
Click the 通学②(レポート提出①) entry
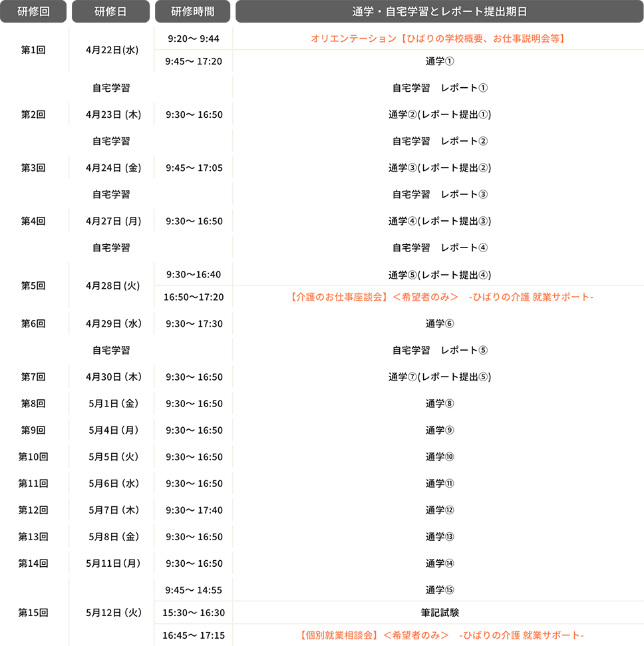coord(440,114)
